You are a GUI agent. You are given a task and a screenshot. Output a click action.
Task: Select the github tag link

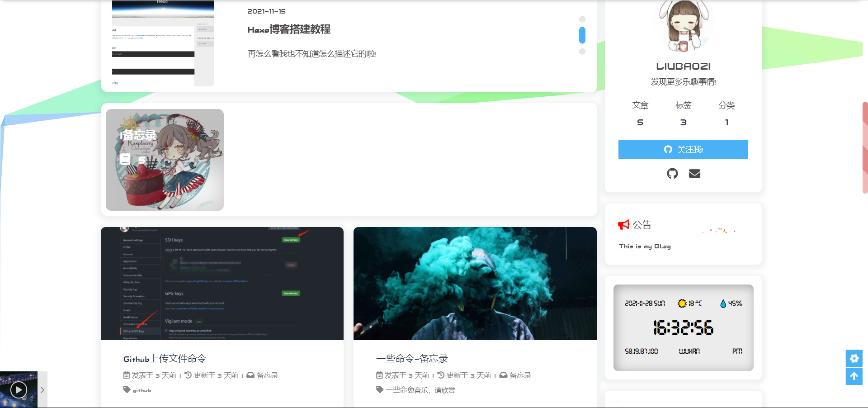pyautogui.click(x=142, y=390)
